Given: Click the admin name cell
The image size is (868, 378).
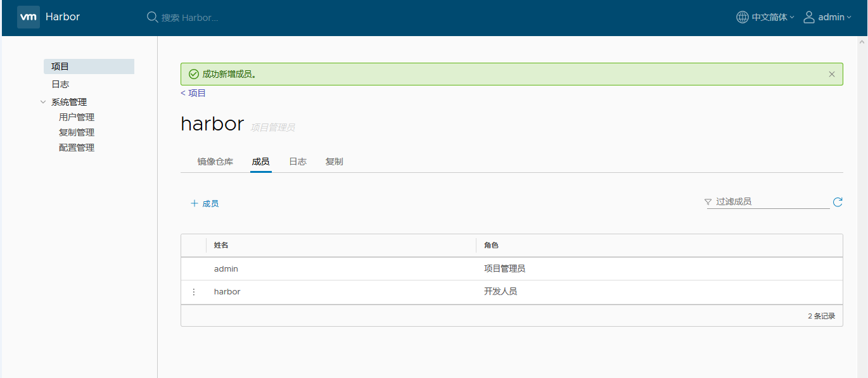Looking at the screenshot, I should (x=226, y=268).
